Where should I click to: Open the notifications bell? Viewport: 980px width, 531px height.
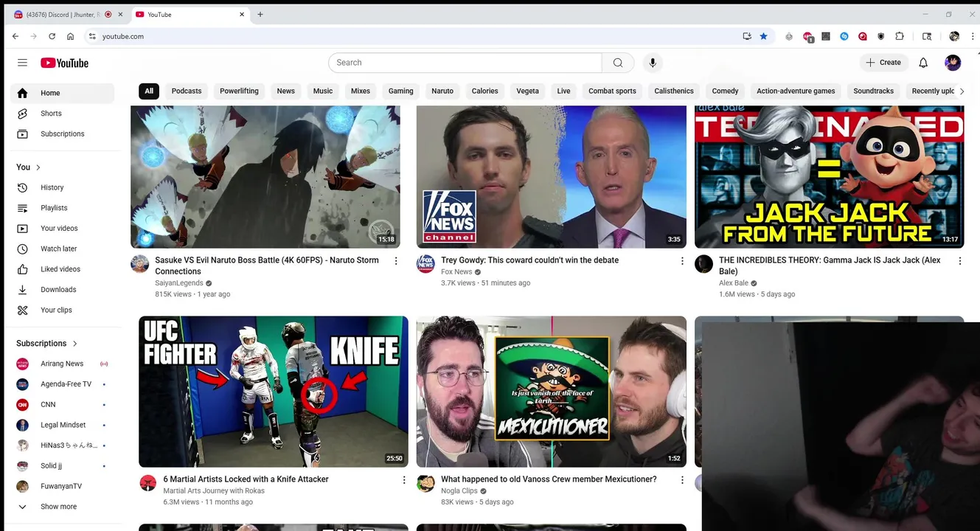point(923,63)
